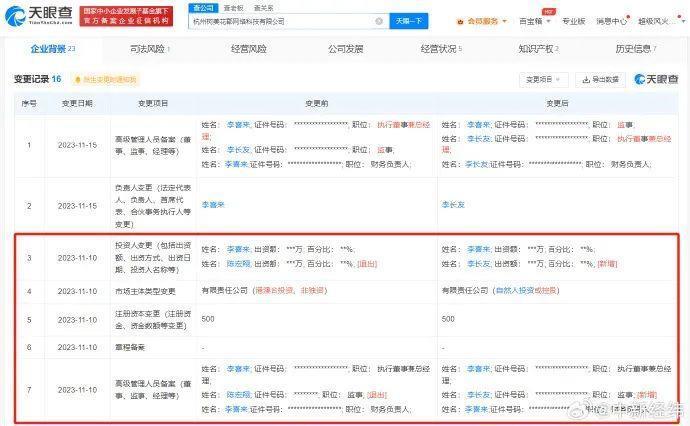
Task: Open the red official credit agency banner
Action: 126,16
